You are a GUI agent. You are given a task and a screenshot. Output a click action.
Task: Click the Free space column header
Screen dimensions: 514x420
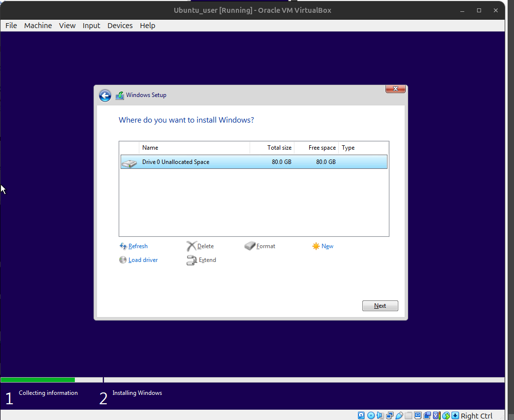[317, 148]
